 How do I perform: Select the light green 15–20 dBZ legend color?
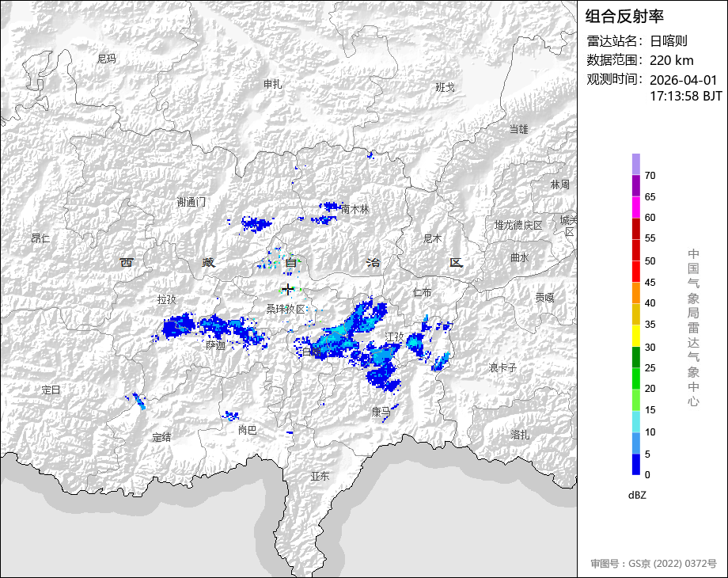coord(635,400)
